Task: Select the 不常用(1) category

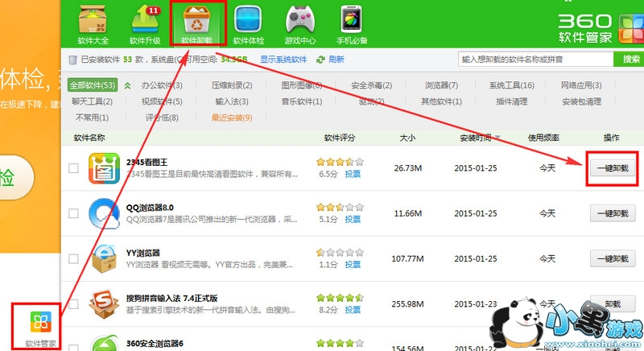Action: (x=92, y=118)
